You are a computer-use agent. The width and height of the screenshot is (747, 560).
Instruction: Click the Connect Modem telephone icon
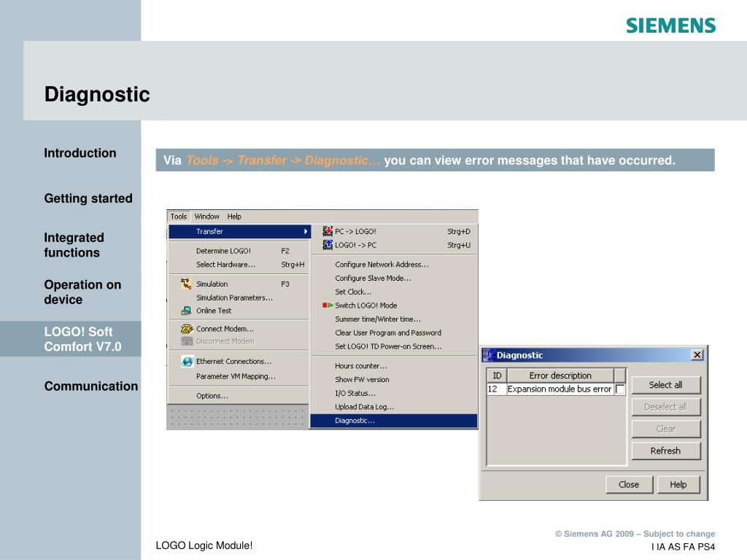[x=187, y=329]
